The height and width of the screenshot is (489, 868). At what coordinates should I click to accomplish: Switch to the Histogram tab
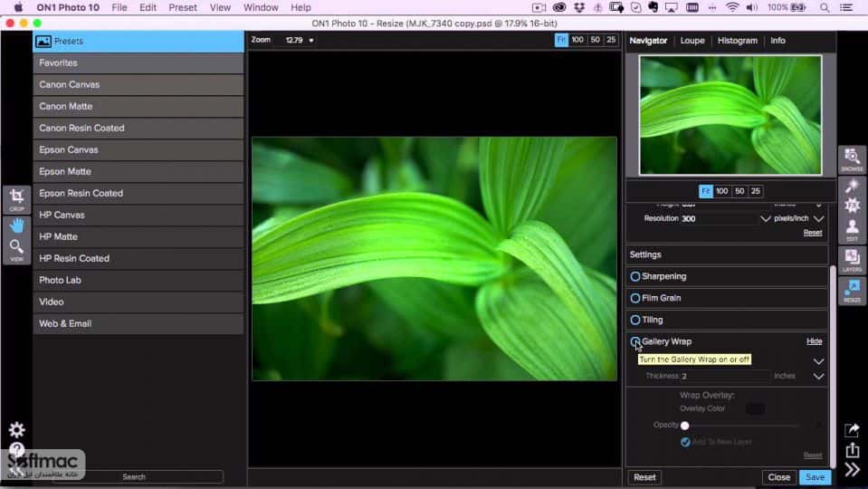tap(738, 41)
